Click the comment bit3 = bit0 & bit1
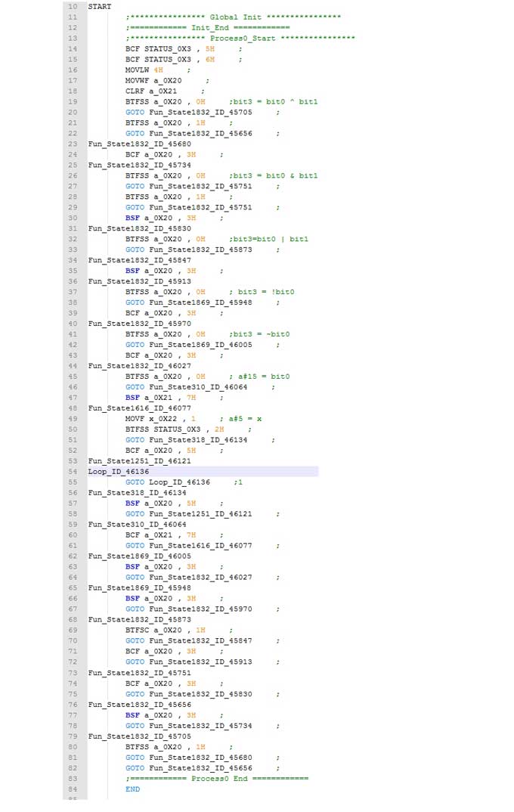This screenshot has width=514, height=812. [274, 176]
